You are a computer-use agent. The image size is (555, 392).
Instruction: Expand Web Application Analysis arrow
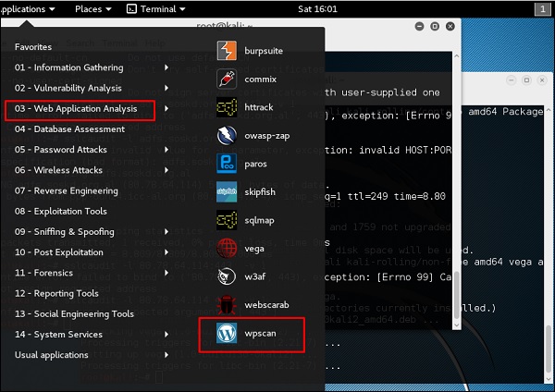point(166,108)
